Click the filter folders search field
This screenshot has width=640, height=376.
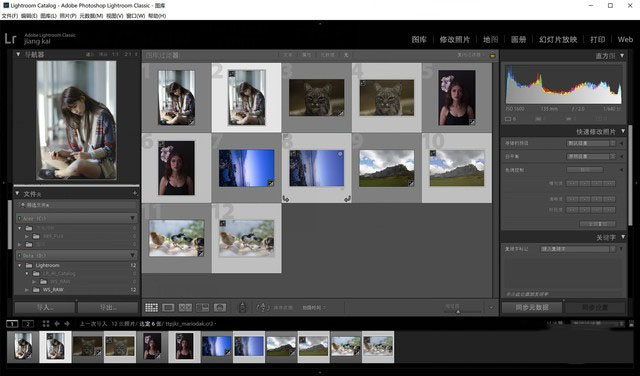[77, 205]
